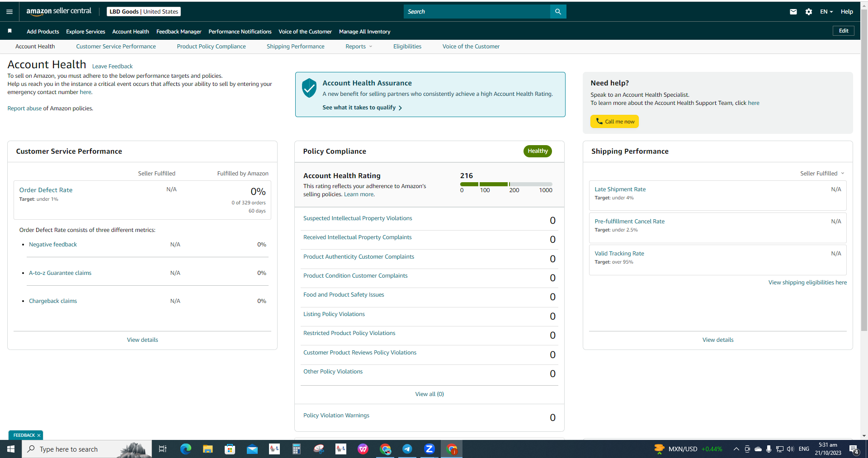
Task: Open the Seller Fulfilled shipping dropdown
Action: pyautogui.click(x=822, y=174)
